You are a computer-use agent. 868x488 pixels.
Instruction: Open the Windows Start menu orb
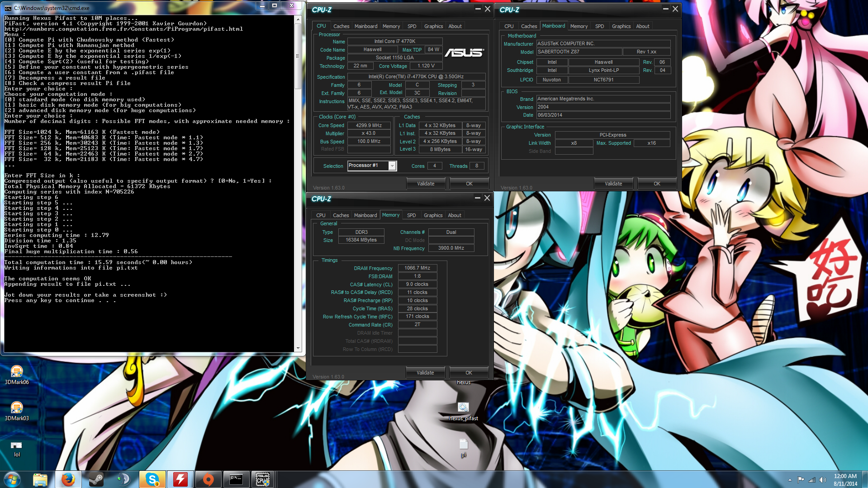12,479
